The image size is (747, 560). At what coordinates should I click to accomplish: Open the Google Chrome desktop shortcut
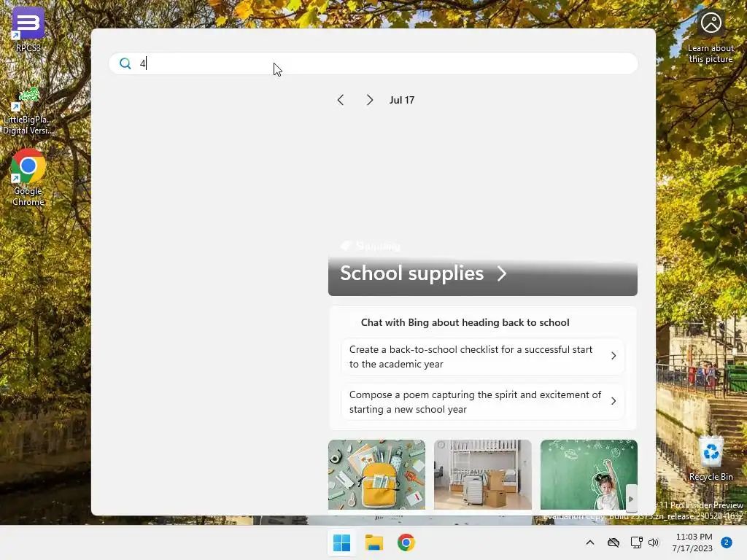(x=28, y=177)
